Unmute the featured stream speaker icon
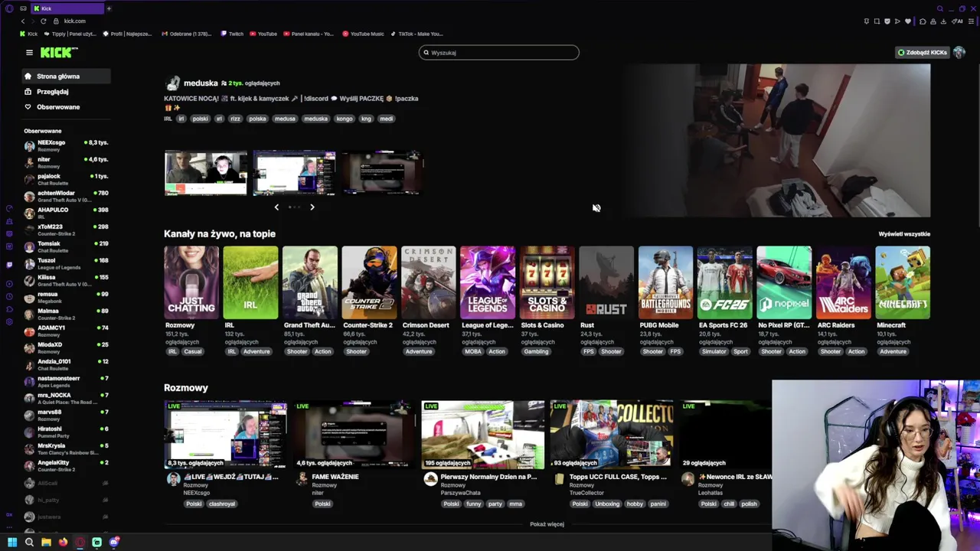 [x=596, y=207]
